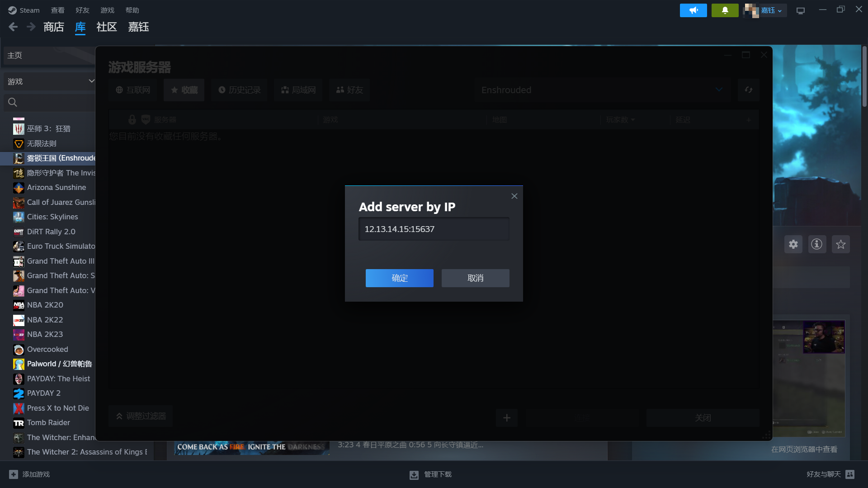
Task: Navigate back with left arrow
Action: click(x=13, y=27)
